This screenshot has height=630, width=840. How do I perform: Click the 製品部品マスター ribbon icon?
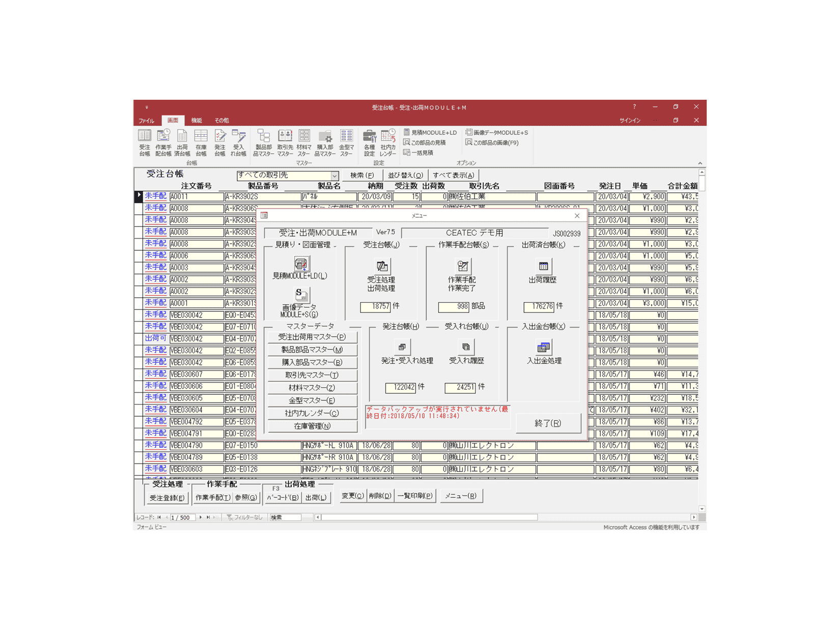(263, 142)
